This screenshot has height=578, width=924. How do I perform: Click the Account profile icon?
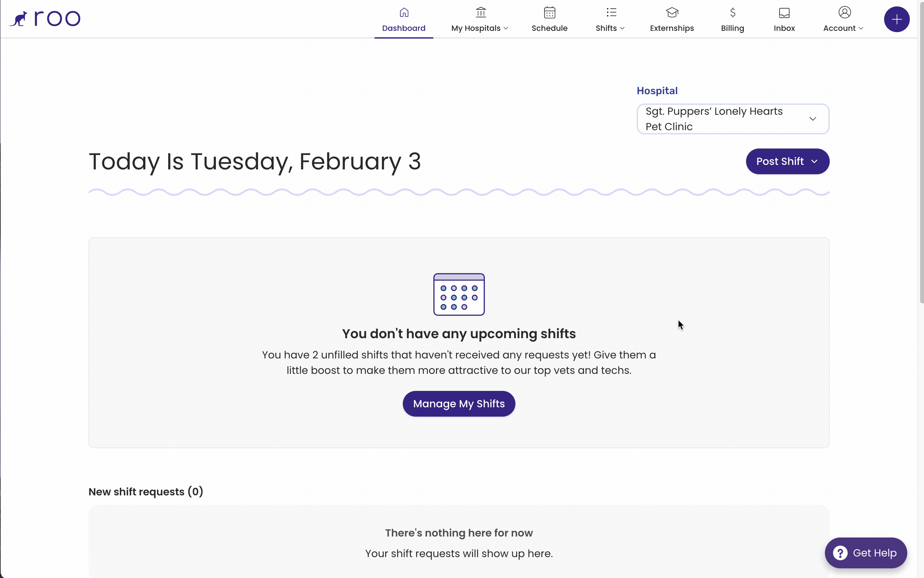point(845,12)
